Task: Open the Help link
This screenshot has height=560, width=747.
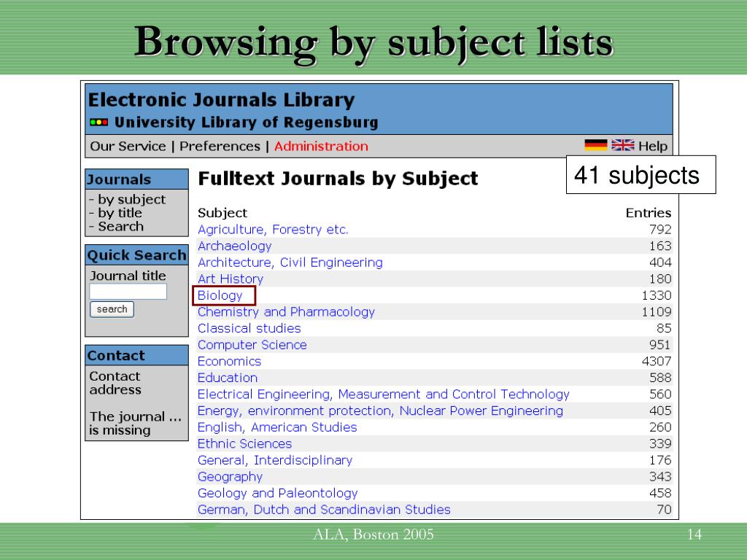Action: pyautogui.click(x=653, y=146)
